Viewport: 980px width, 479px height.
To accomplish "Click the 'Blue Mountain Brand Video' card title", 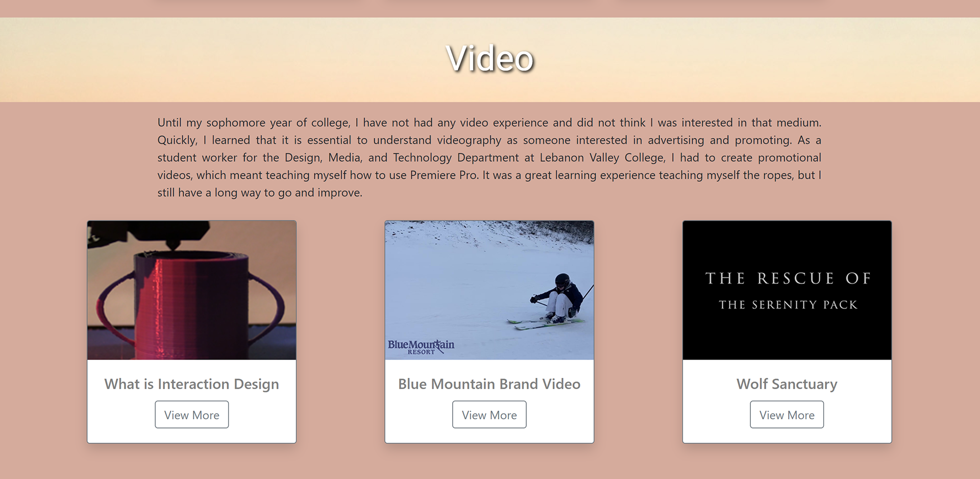I will pyautogui.click(x=489, y=384).
